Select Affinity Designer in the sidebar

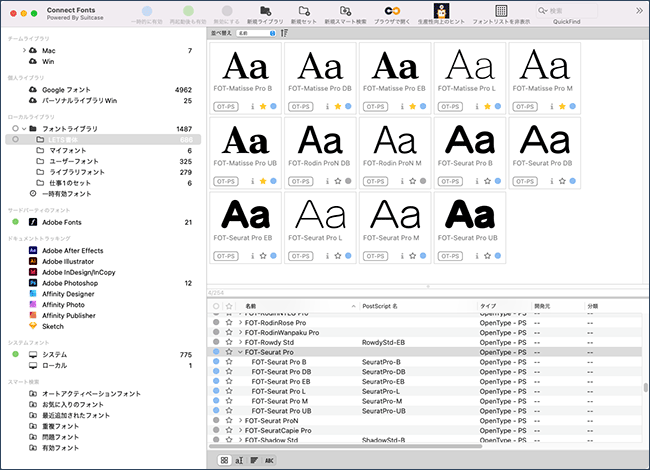pos(68,294)
